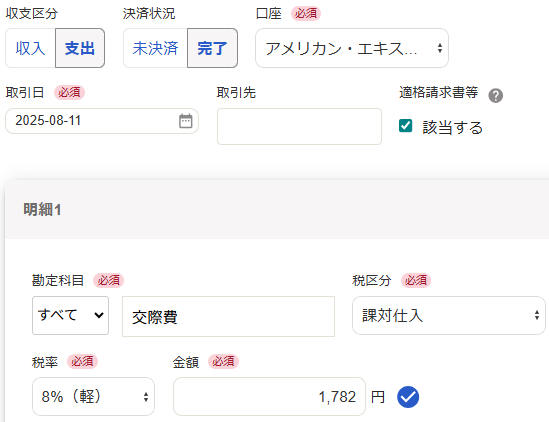The width and height of the screenshot is (549, 422).
Task: Uncheck the 該当する checkbox
Action: 405,126
